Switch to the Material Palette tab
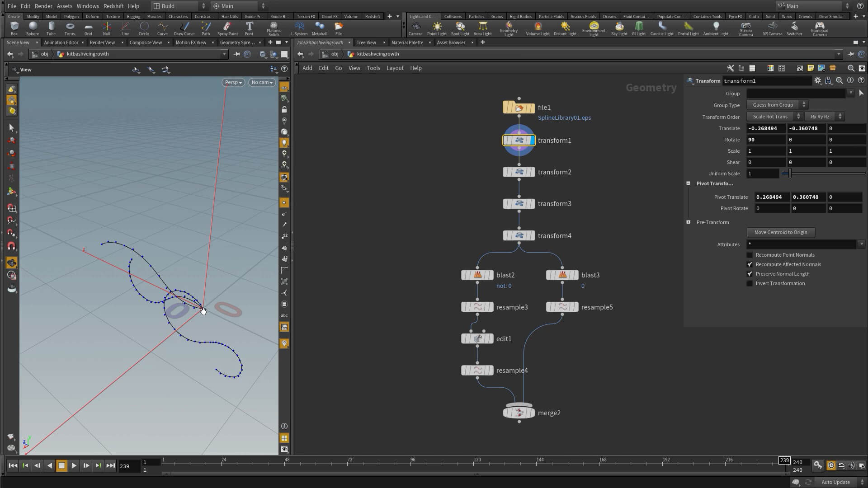Image resolution: width=868 pixels, height=488 pixels. tap(407, 42)
